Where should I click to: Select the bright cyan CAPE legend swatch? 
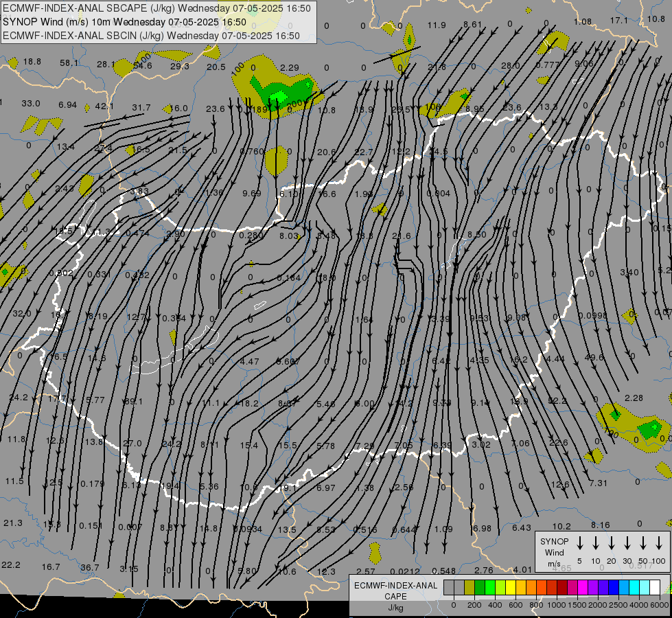pyautogui.click(x=634, y=587)
